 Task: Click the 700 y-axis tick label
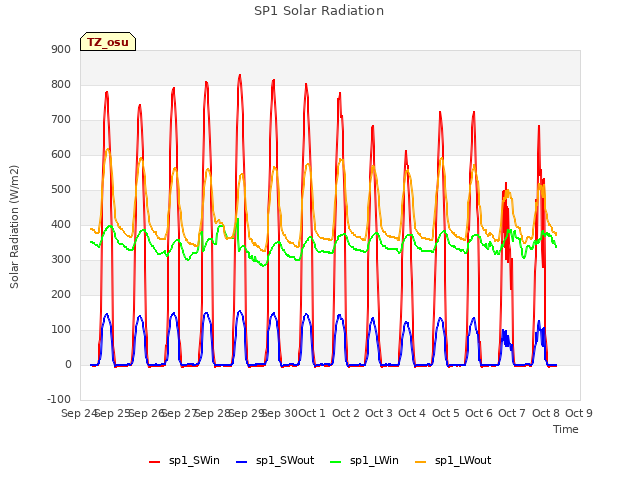[x=61, y=120]
